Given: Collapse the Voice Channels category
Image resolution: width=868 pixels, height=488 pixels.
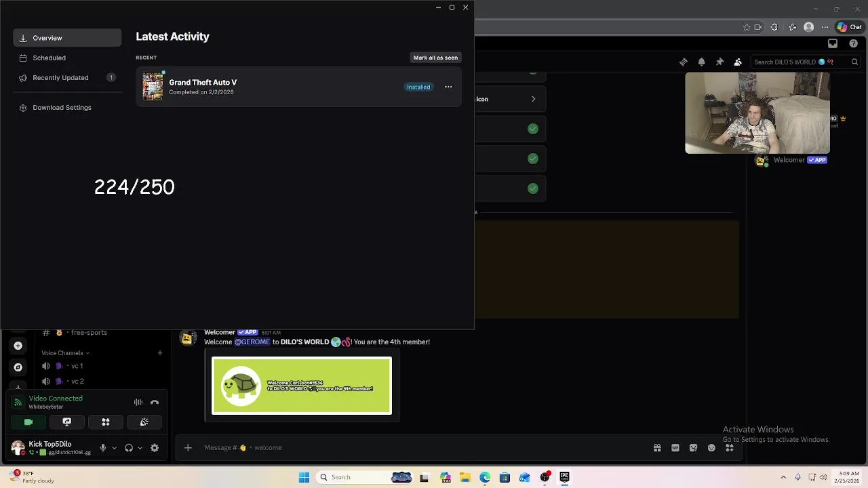Looking at the screenshot, I should click(65, 352).
